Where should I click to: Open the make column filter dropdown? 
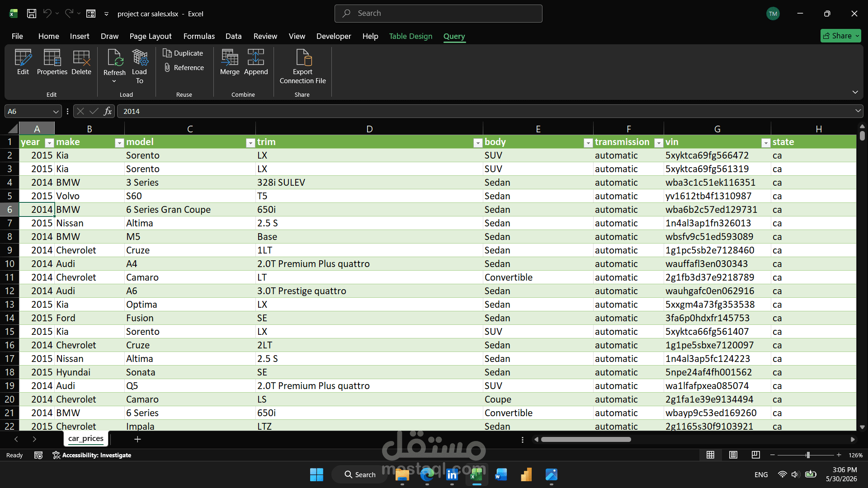(119, 143)
